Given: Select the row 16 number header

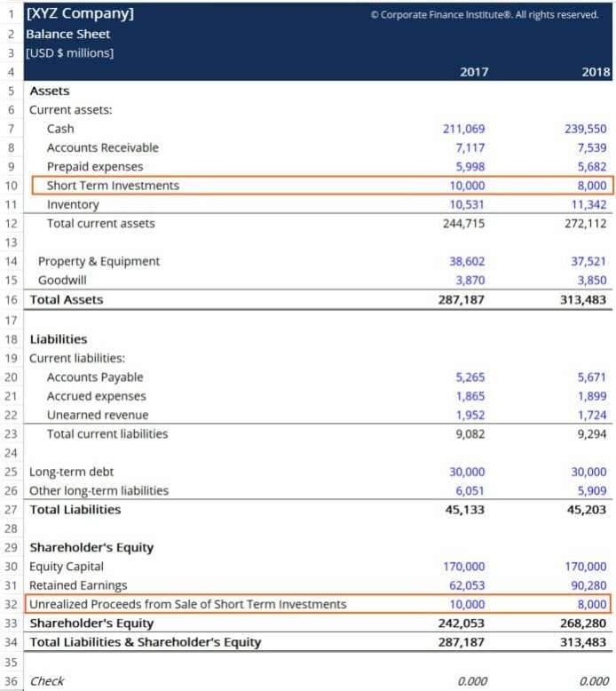Looking at the screenshot, I should (11, 300).
